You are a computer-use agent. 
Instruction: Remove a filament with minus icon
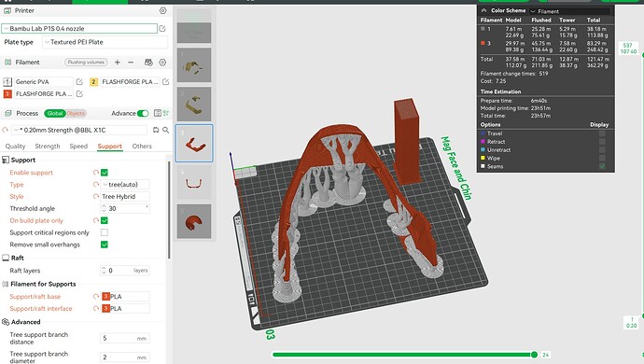pos(131,62)
